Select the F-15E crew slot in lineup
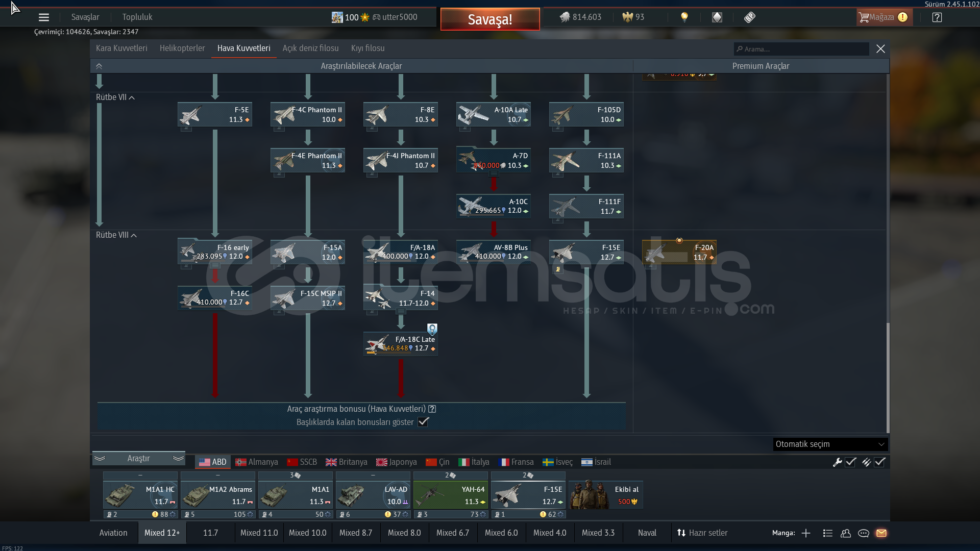The height and width of the screenshot is (551, 980). click(528, 495)
